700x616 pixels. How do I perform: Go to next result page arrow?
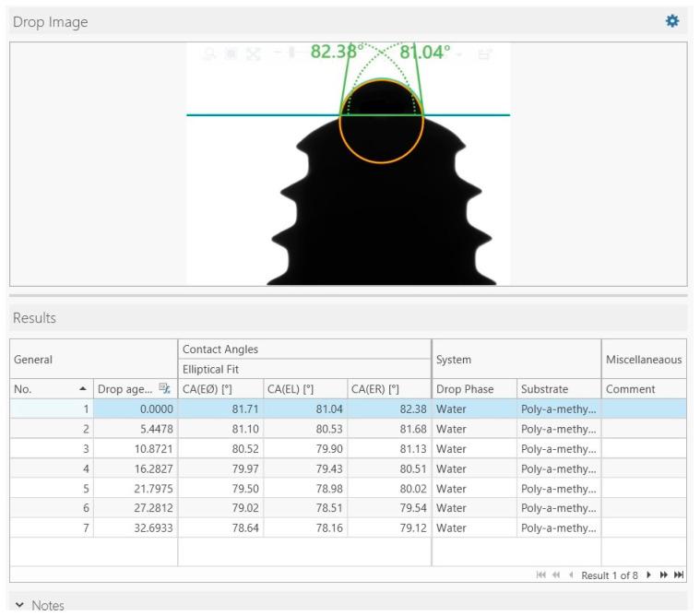point(648,575)
